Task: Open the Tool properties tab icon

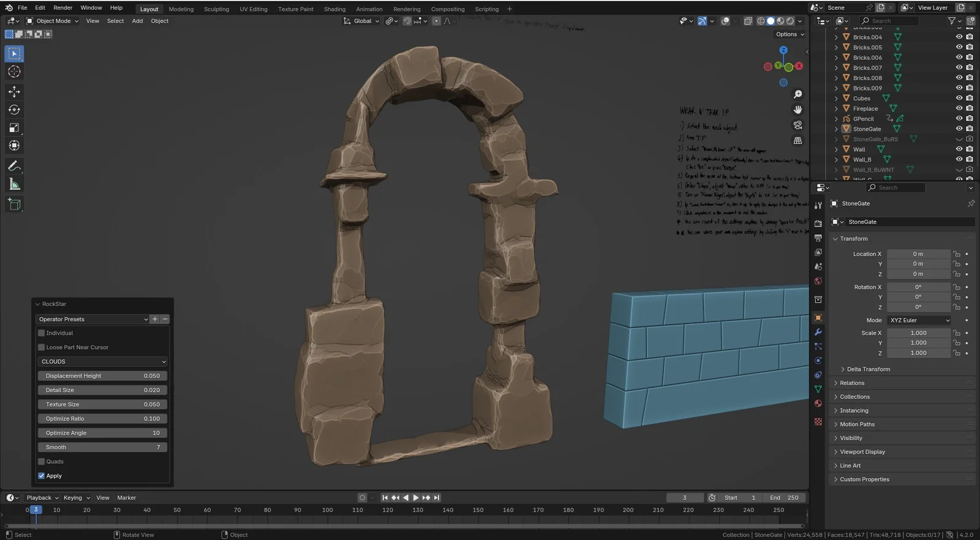Action: point(818,205)
